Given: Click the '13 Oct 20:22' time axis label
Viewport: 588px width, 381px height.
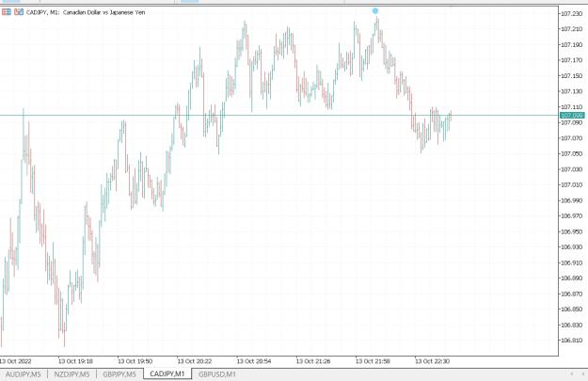Looking at the screenshot, I should coord(194,361).
